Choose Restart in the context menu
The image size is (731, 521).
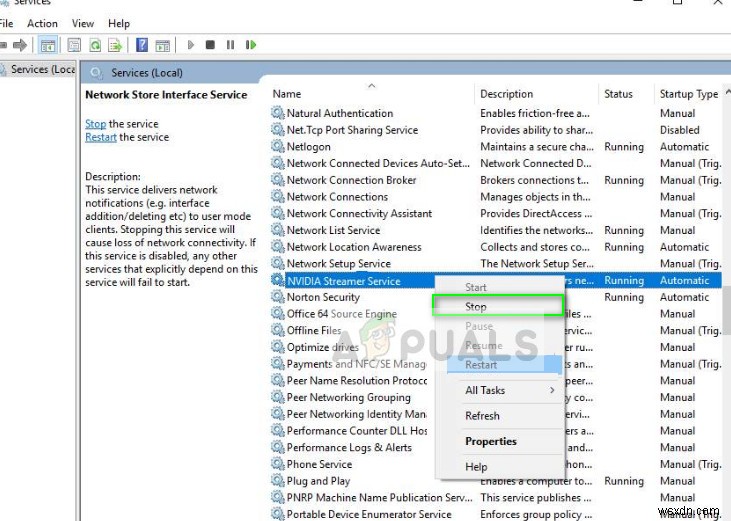click(x=504, y=364)
